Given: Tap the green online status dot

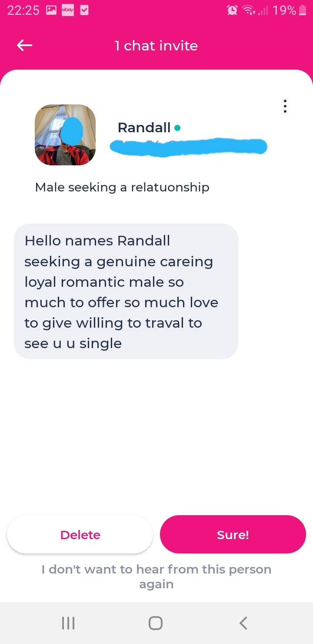Looking at the screenshot, I should [x=177, y=128].
